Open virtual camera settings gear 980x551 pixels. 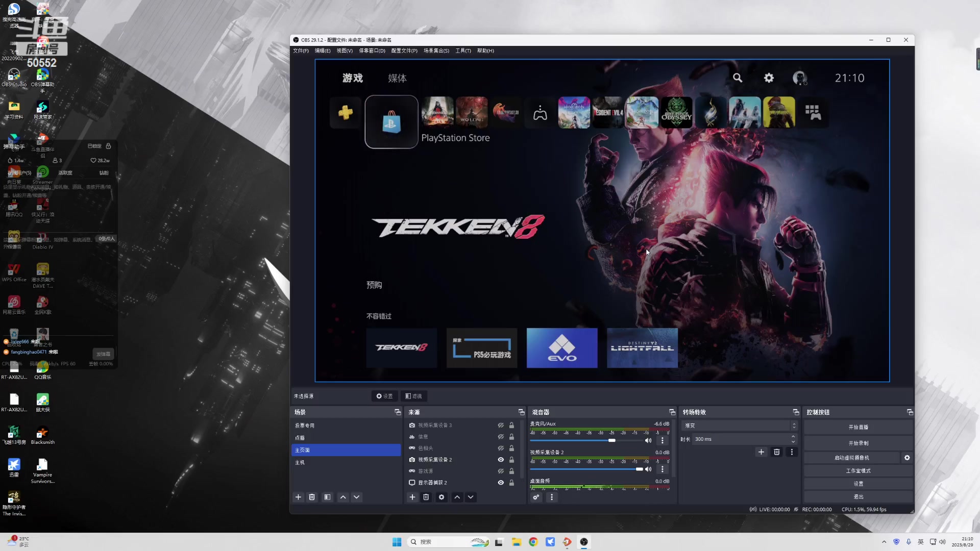pos(907,458)
